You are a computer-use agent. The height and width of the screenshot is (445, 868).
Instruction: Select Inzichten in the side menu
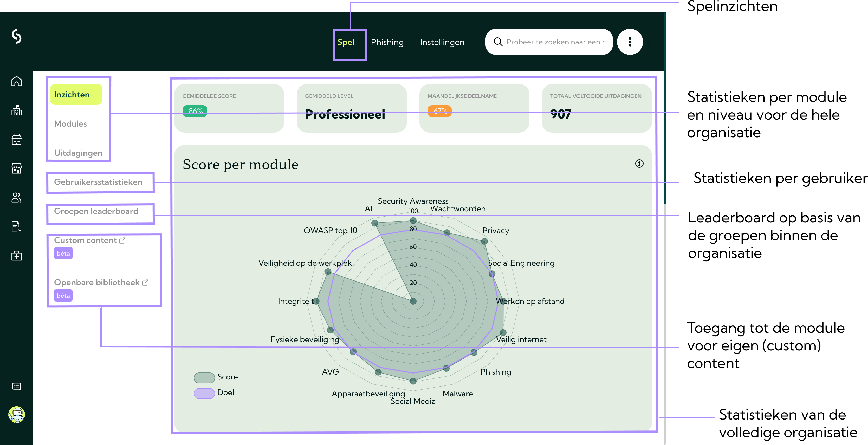76,95
